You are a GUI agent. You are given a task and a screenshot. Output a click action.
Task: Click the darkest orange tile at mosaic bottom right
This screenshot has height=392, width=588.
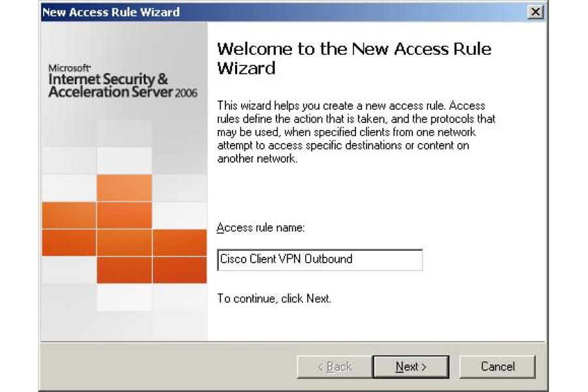point(179,270)
